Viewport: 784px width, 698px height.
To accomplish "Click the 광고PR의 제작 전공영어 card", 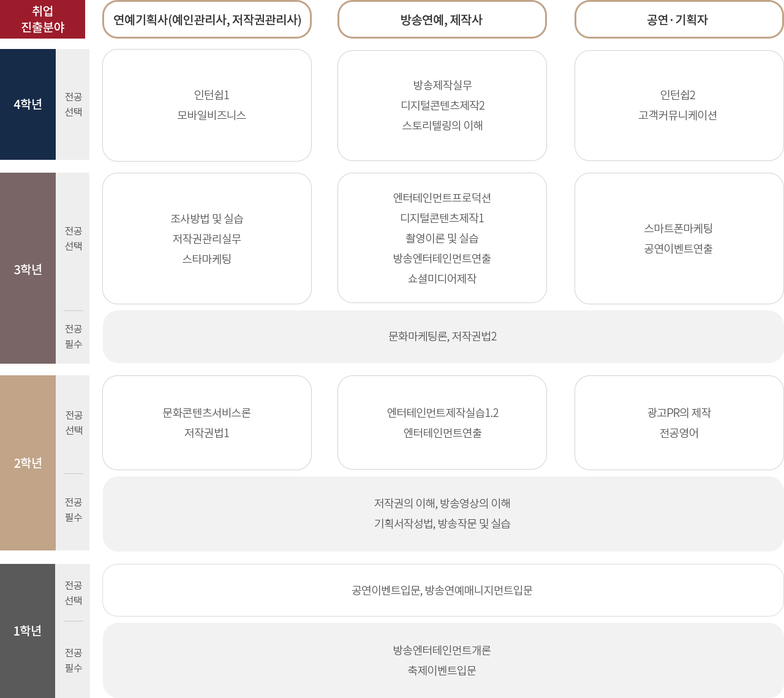I will pos(679,422).
